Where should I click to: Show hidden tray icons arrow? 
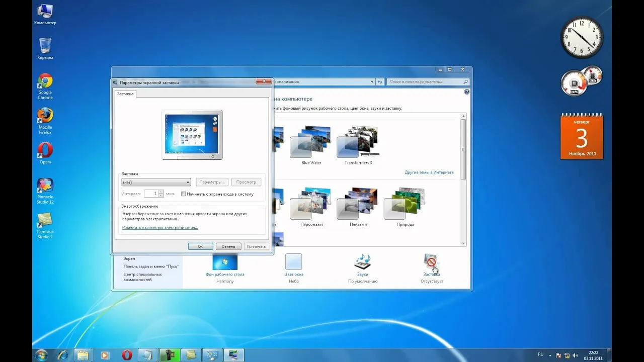(550, 355)
